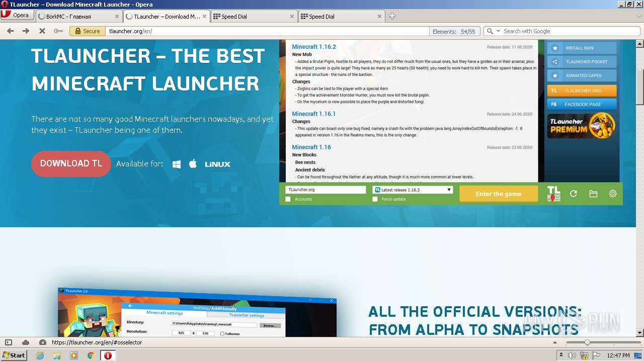Viewport: 644px width, 362px height.
Task: Click the Opera taskbar button
Action: [x=108, y=355]
